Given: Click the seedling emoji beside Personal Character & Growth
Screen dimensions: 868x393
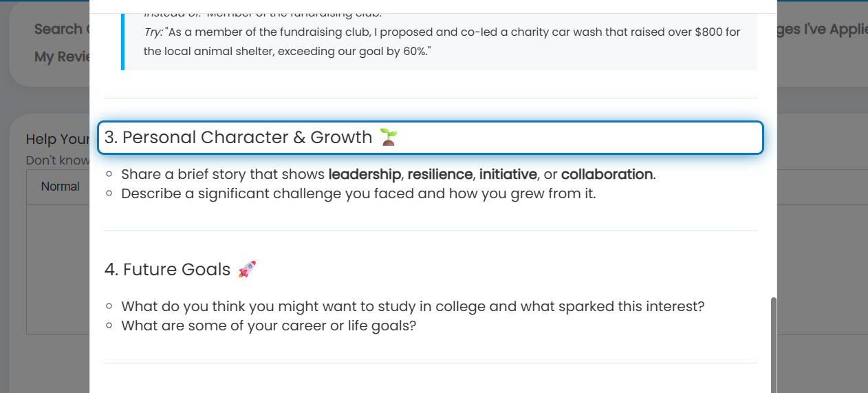Looking at the screenshot, I should tap(389, 137).
